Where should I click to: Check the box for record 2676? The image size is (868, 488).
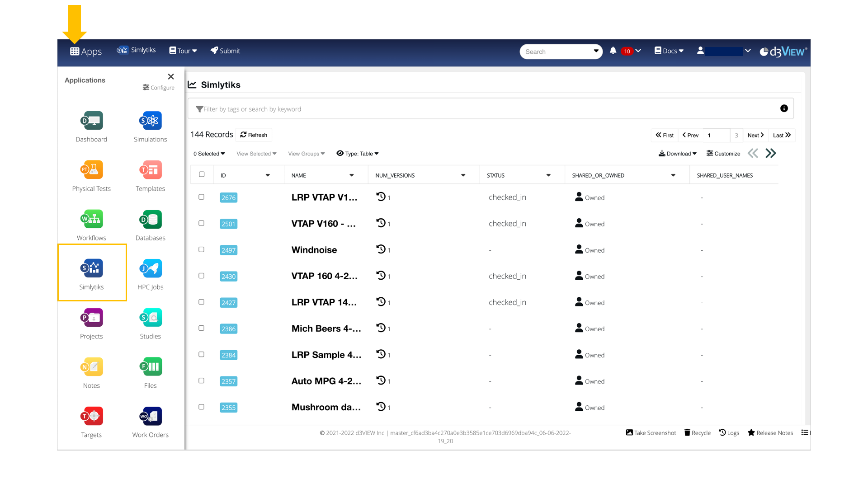[202, 197]
